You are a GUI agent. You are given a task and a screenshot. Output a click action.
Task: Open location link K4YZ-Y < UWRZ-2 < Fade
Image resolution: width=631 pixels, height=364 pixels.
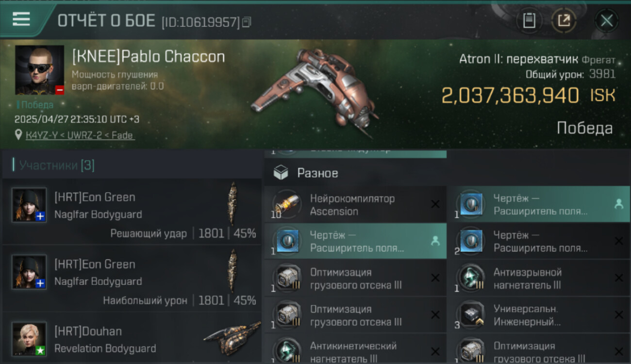80,135
